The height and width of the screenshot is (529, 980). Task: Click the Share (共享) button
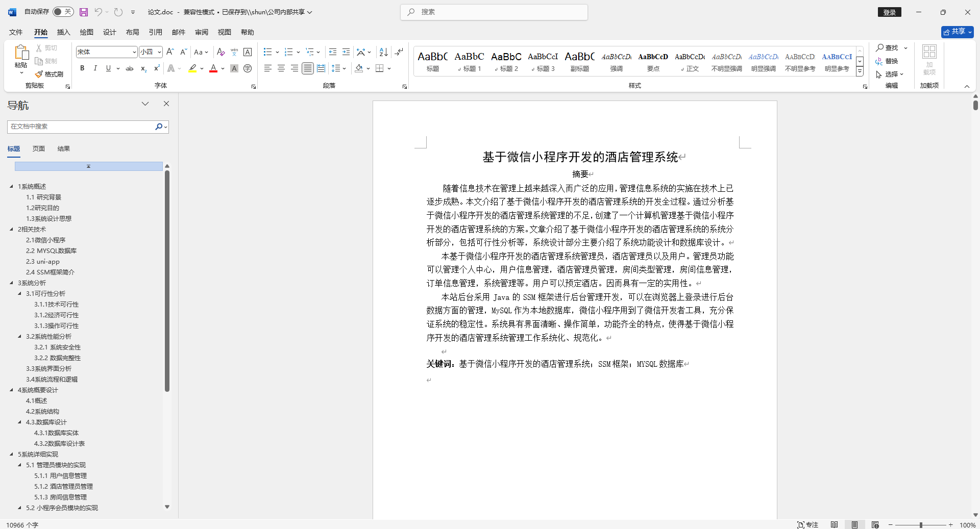[x=957, y=32]
